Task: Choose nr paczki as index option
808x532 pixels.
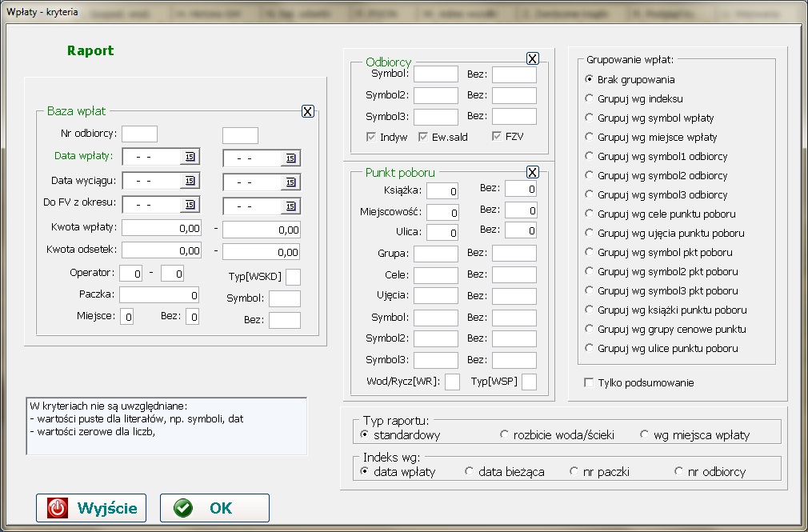Action: tap(574, 471)
